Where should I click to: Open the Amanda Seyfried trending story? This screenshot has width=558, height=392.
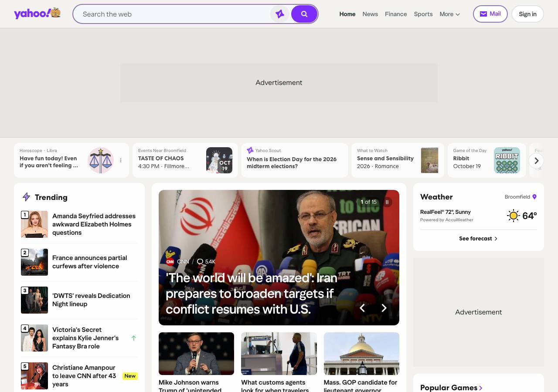(94, 224)
